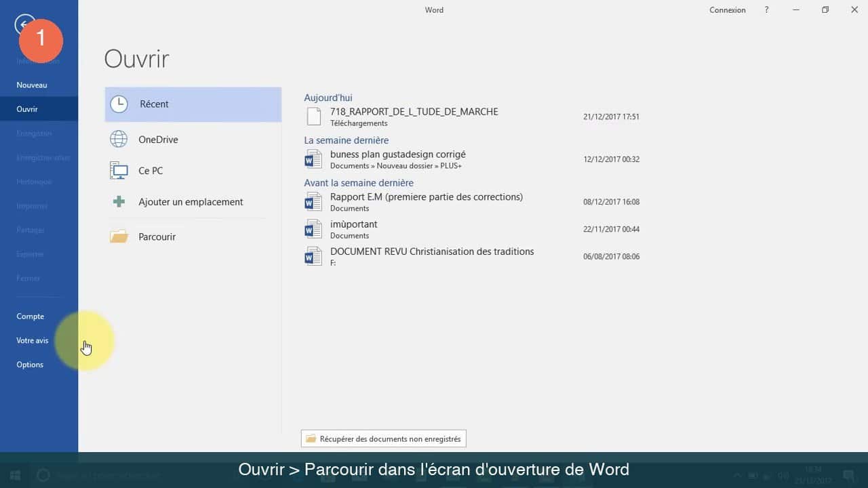The height and width of the screenshot is (488, 868).
Task: Click the date 22/11/2017 00:44
Action: [x=611, y=229]
